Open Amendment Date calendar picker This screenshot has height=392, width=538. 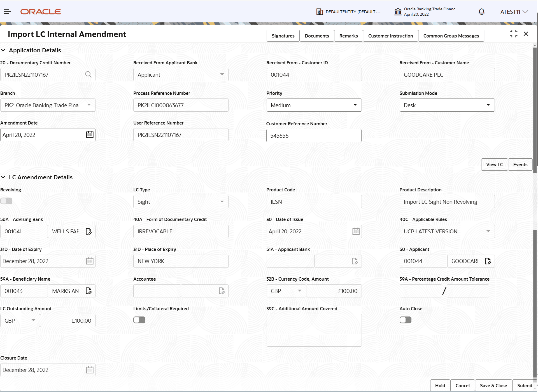pos(90,135)
